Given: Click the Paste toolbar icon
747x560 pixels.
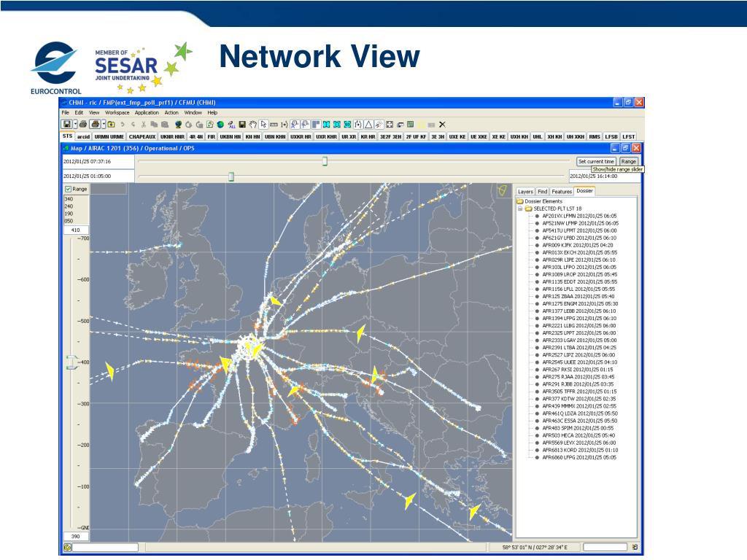Looking at the screenshot, I should click(165, 124).
